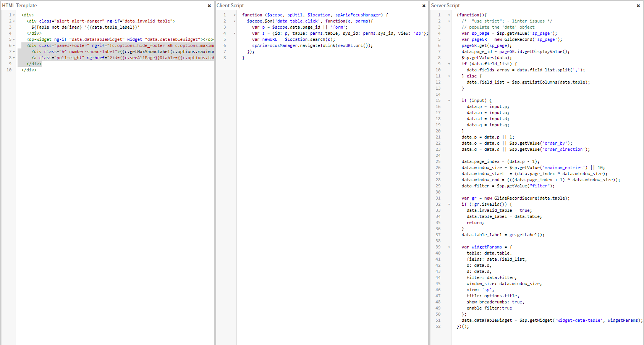The height and width of the screenshot is (345, 644).
Task: Close the Client Script panel
Action: click(424, 6)
